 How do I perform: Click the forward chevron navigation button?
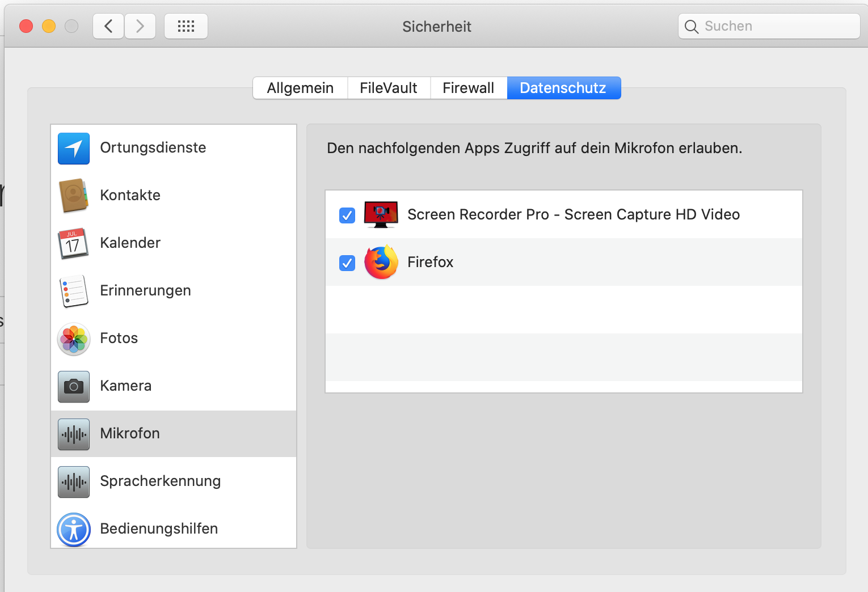coord(140,26)
